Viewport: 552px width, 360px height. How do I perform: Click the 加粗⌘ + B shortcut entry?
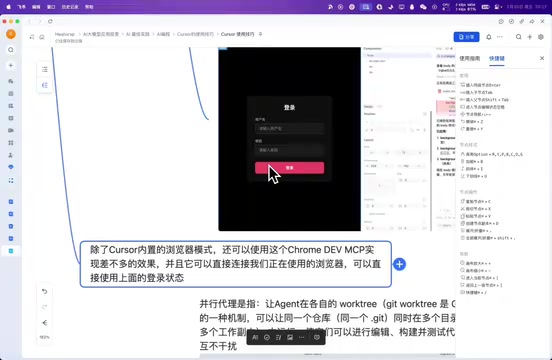472,162
